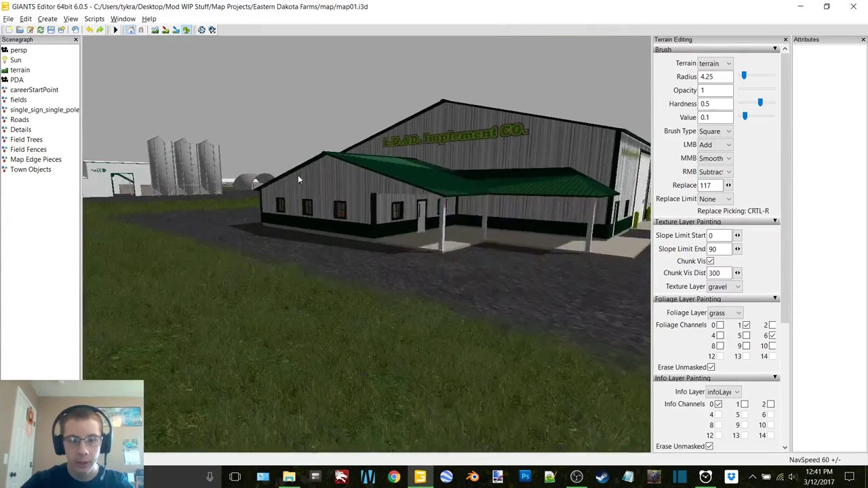Open File Explorer from the taskbar
The image size is (868, 488).
289,476
